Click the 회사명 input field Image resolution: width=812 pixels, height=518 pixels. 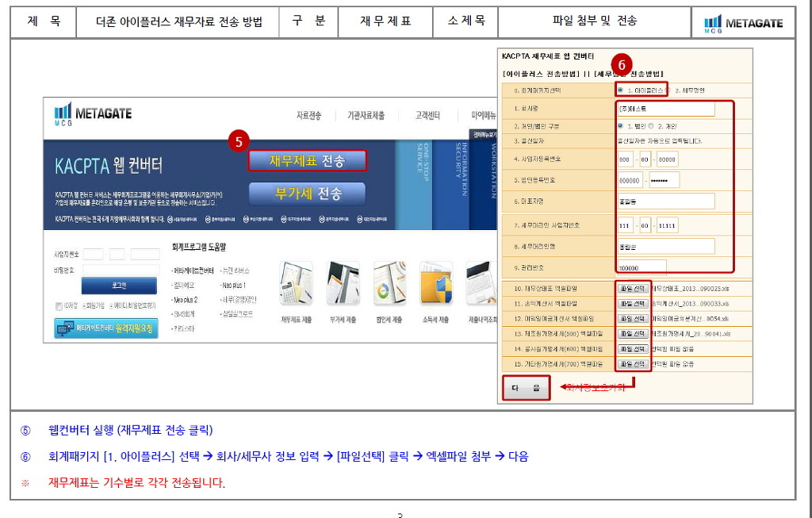click(665, 109)
